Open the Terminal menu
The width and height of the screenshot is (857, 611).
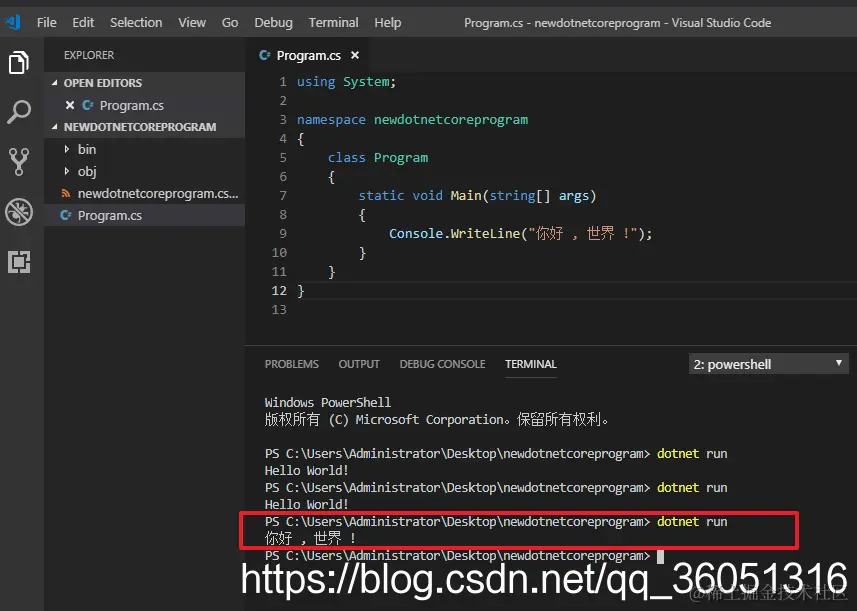click(333, 22)
